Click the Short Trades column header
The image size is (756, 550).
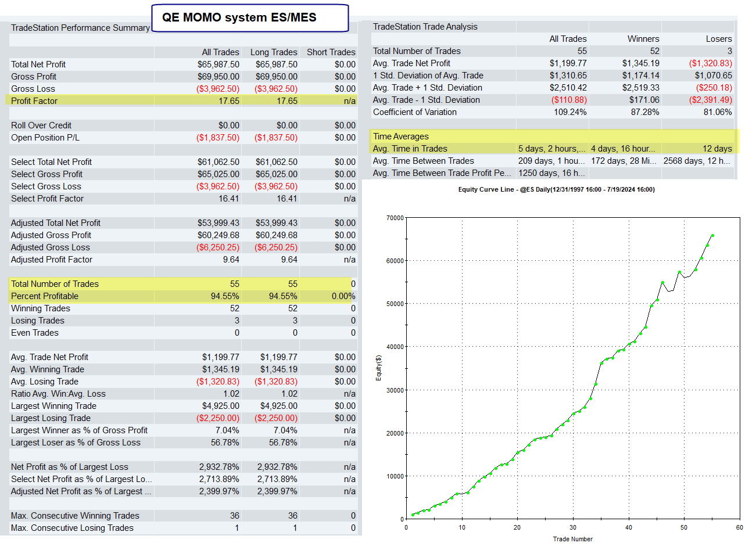click(x=331, y=52)
